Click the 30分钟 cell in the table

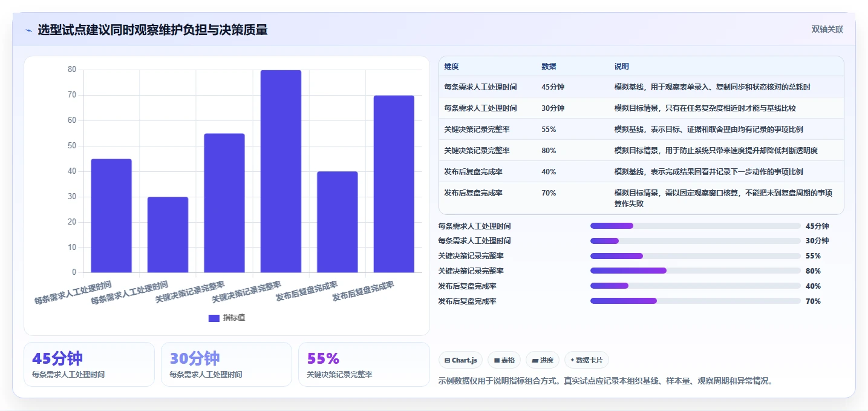[553, 108]
